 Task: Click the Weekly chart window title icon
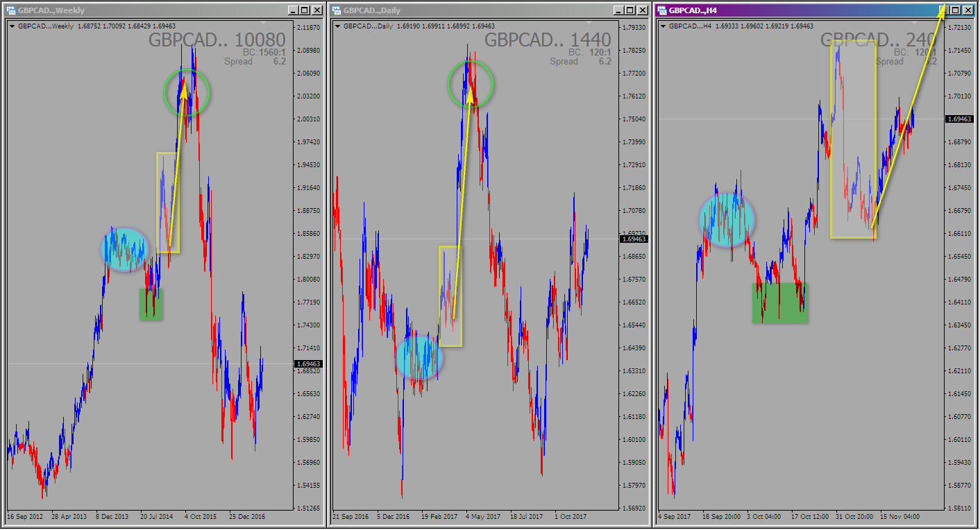pos(11,10)
